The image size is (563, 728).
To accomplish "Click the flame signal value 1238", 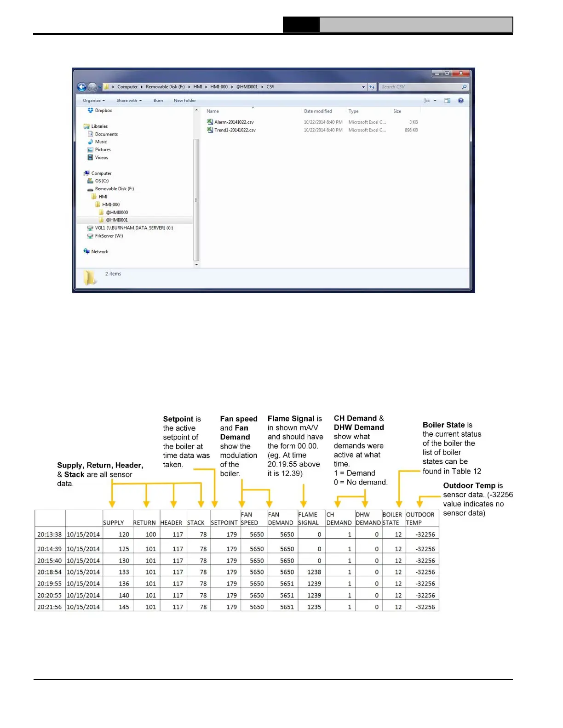I will click(x=314, y=572).
